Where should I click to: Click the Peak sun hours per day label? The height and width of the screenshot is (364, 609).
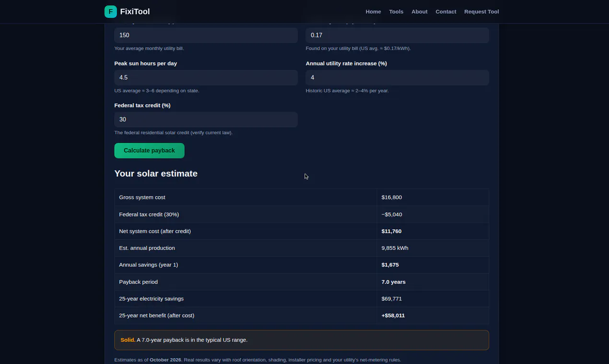145,63
